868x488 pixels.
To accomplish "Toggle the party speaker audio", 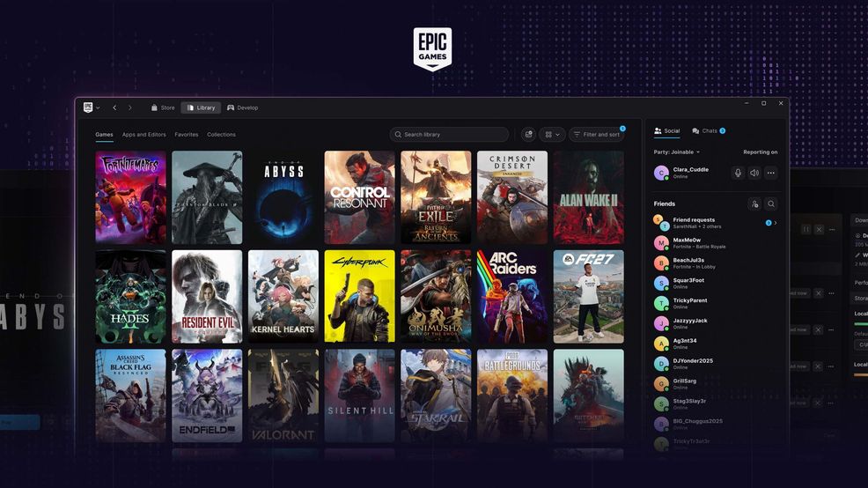I will coord(754,173).
